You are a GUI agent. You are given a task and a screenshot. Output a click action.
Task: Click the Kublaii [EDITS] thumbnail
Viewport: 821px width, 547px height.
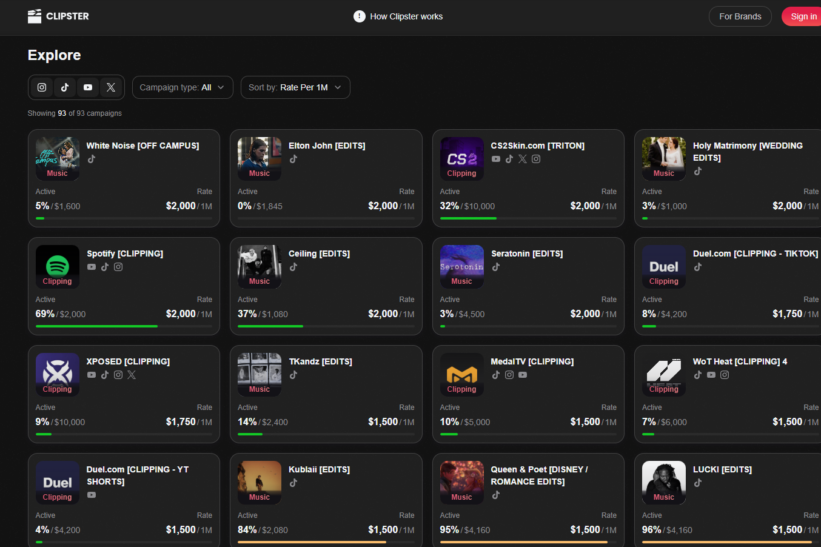tap(260, 482)
